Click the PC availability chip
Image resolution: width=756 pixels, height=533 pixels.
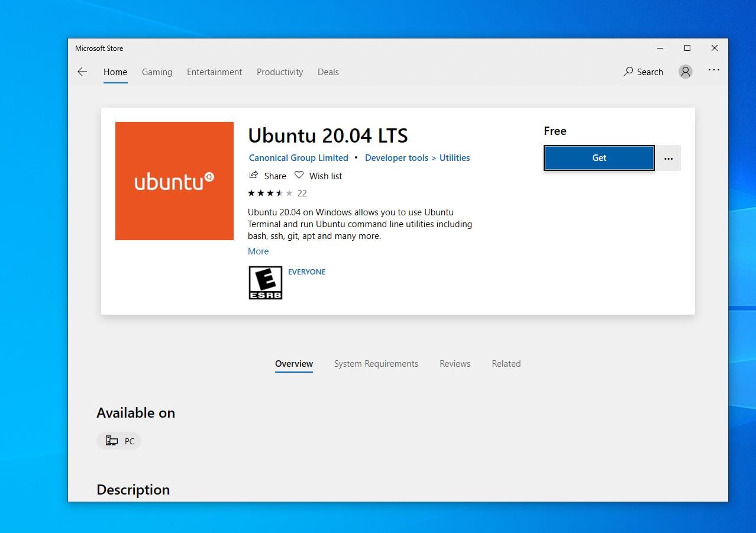coord(119,441)
